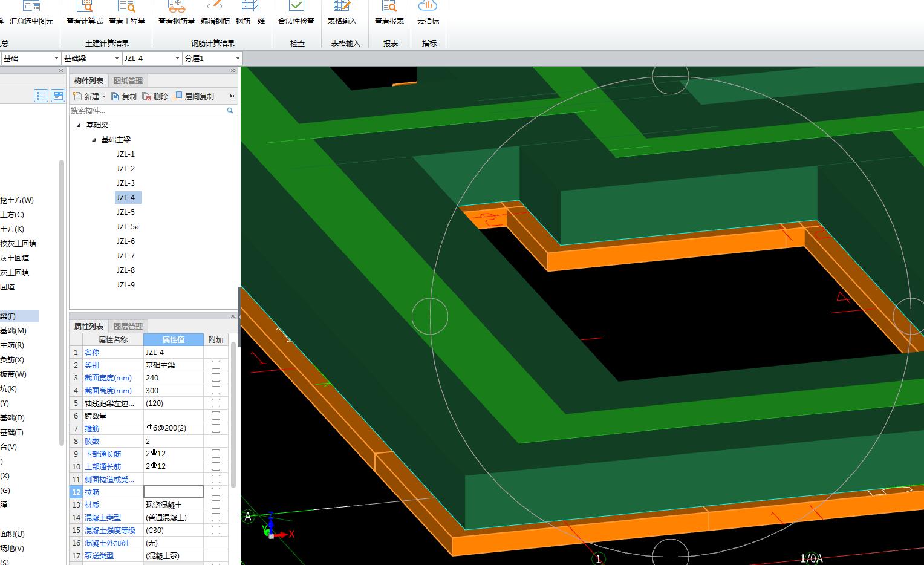The height and width of the screenshot is (565, 924).
Task: Click 汇总选中图元 ribbon icon
Action: (x=31, y=13)
